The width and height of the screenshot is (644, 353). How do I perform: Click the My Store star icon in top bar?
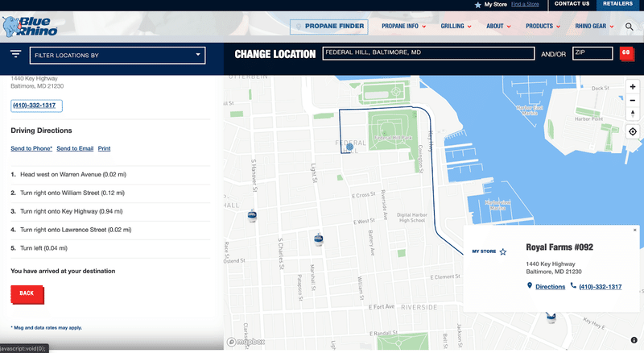point(477,5)
